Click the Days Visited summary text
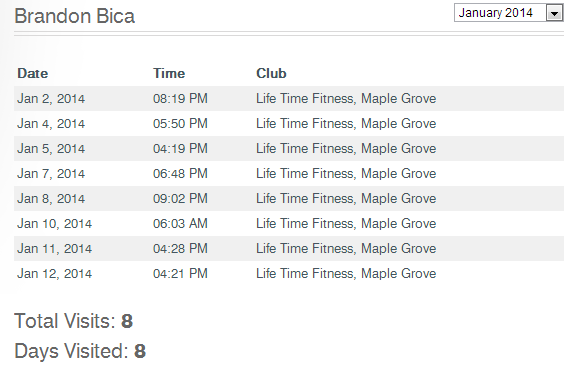Screen dimensions: 572x370 [x=80, y=351]
